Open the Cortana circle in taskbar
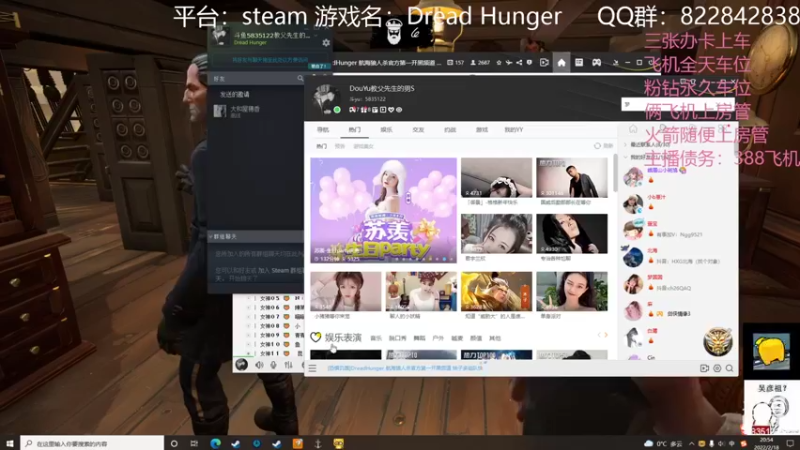The image size is (800, 450). coord(174,443)
